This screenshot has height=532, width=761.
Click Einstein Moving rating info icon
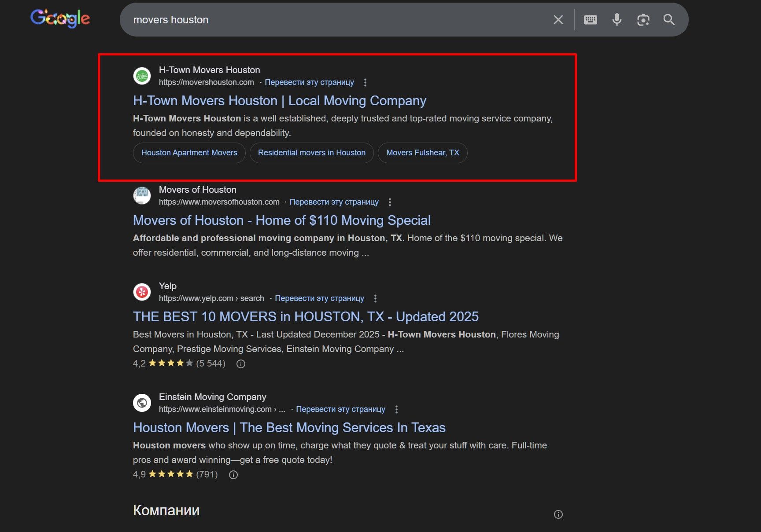click(233, 475)
